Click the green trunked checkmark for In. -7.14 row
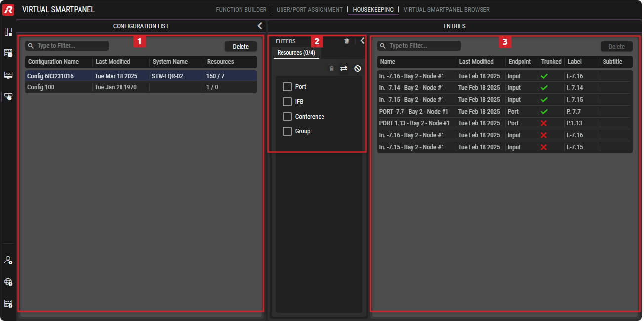Screen dimensions: 644x321 pos(544,88)
